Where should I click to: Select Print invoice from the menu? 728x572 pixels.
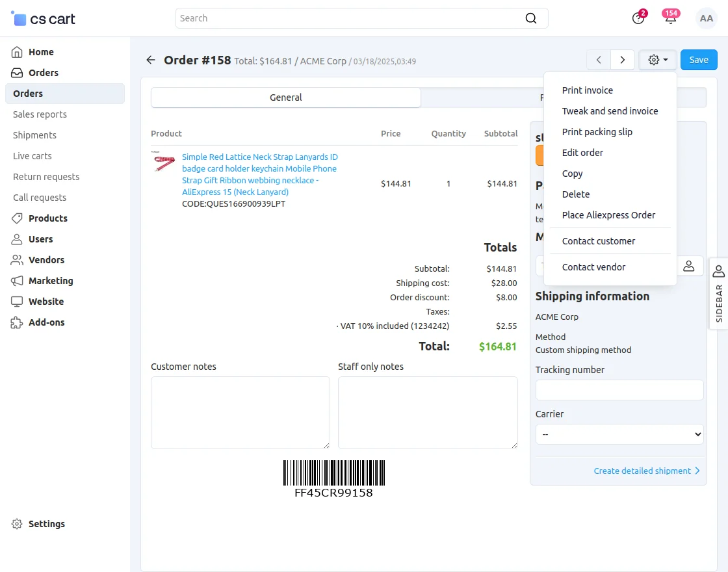tap(587, 90)
